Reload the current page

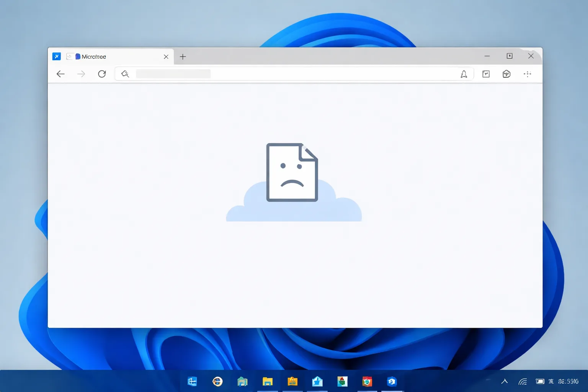(102, 74)
